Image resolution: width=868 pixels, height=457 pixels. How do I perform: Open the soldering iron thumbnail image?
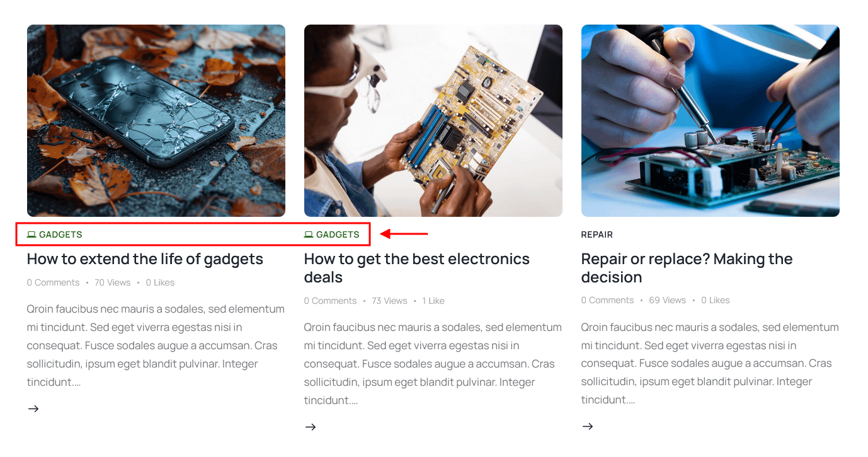pyautogui.click(x=711, y=120)
